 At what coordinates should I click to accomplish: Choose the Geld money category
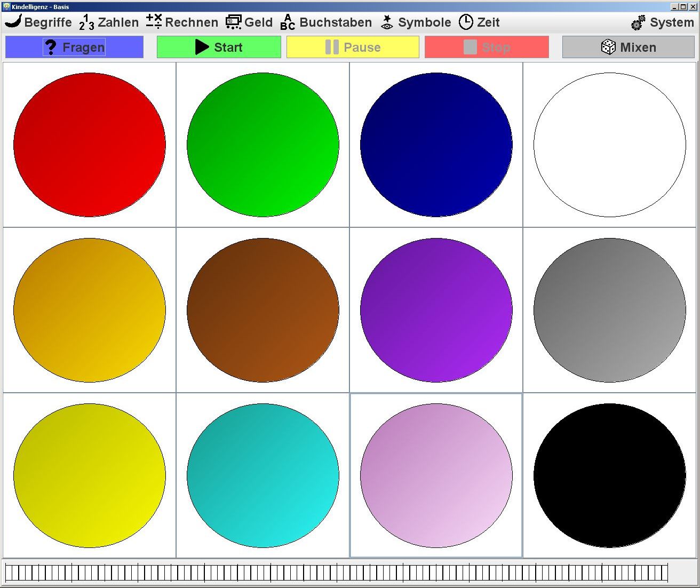(x=249, y=22)
